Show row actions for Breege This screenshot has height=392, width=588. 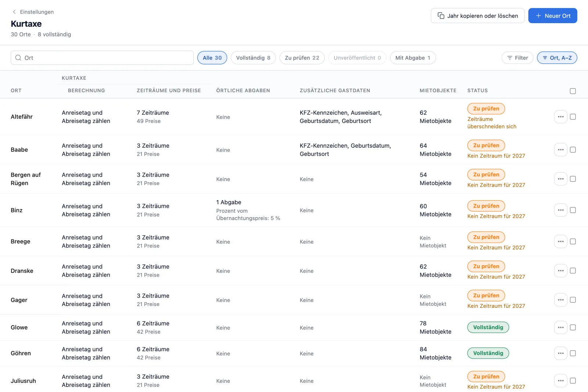(x=560, y=241)
